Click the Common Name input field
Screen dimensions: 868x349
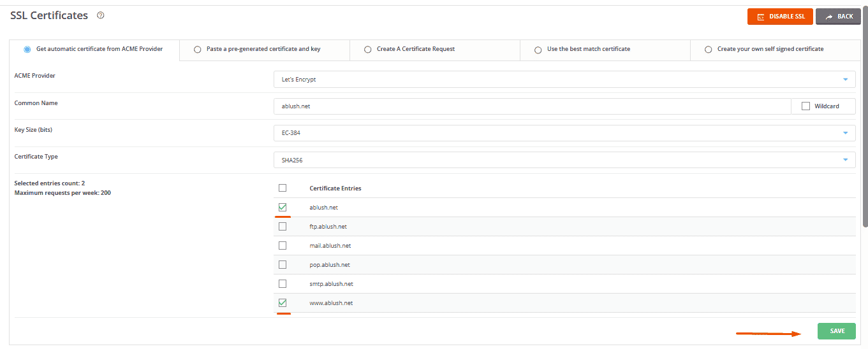tap(532, 106)
